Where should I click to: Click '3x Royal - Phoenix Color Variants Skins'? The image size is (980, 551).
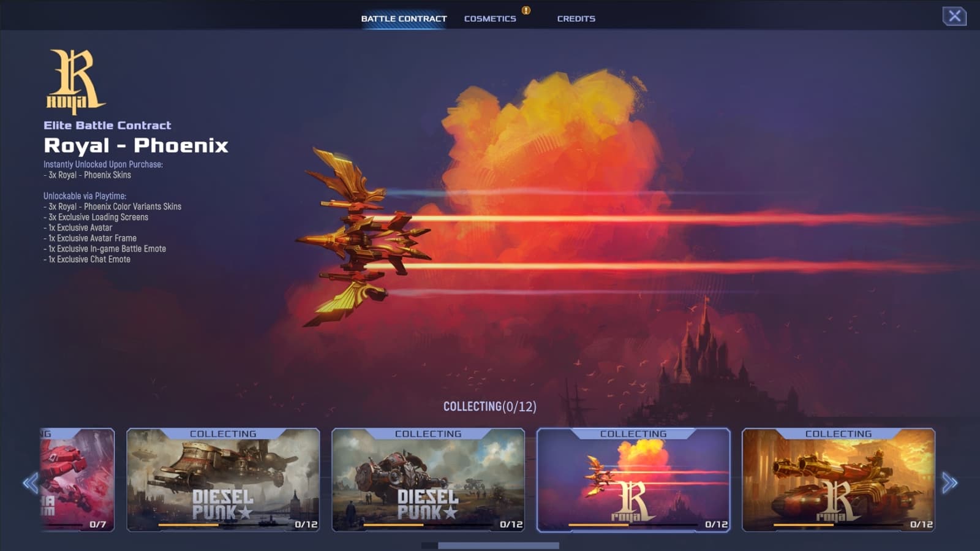(x=113, y=207)
